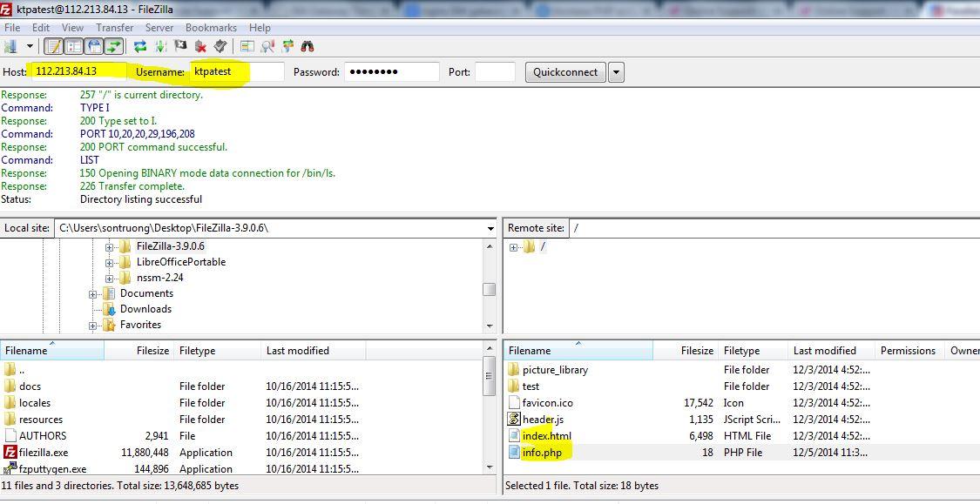980x504 pixels.
Task: Click the Remote site path field
Action: pos(775,229)
